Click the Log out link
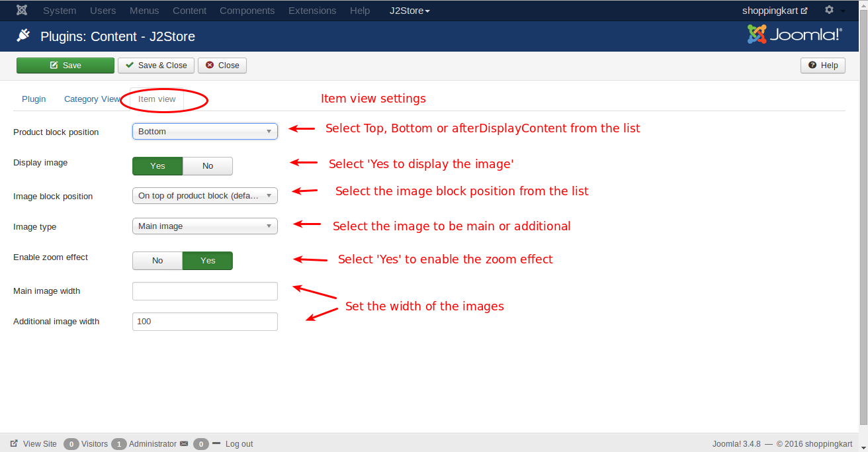Image resolution: width=868 pixels, height=452 pixels. (239, 443)
